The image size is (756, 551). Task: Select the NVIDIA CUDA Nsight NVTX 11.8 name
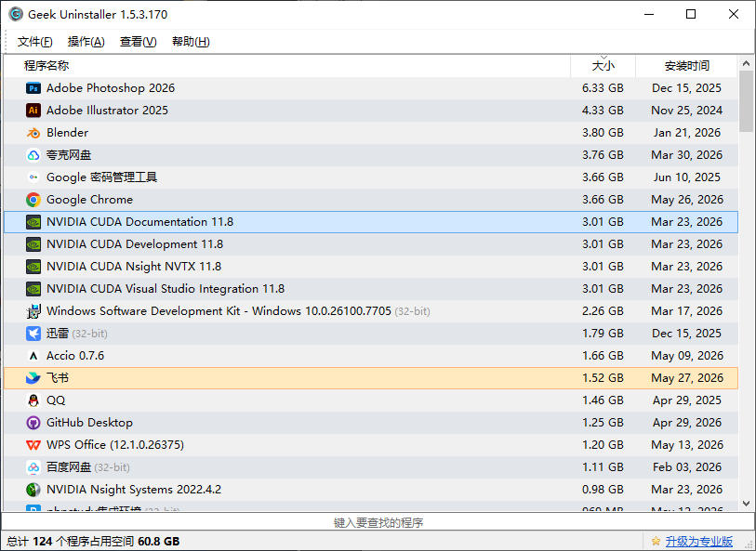pyautogui.click(x=134, y=267)
